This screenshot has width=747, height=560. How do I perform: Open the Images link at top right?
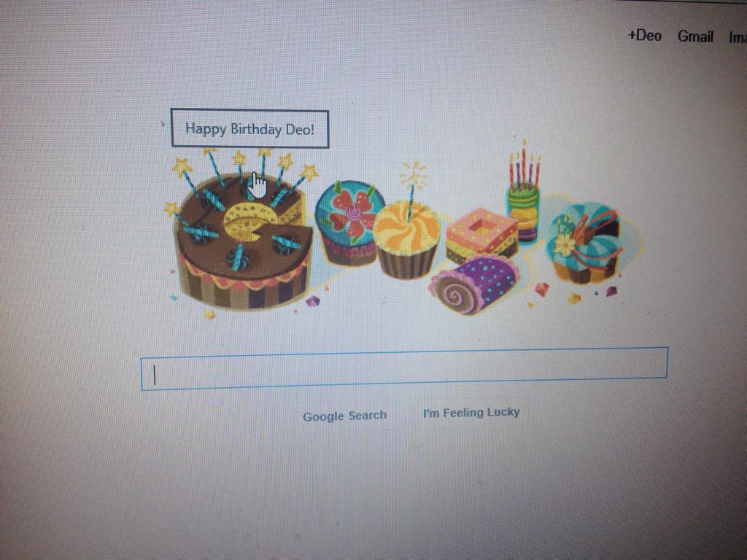[738, 38]
